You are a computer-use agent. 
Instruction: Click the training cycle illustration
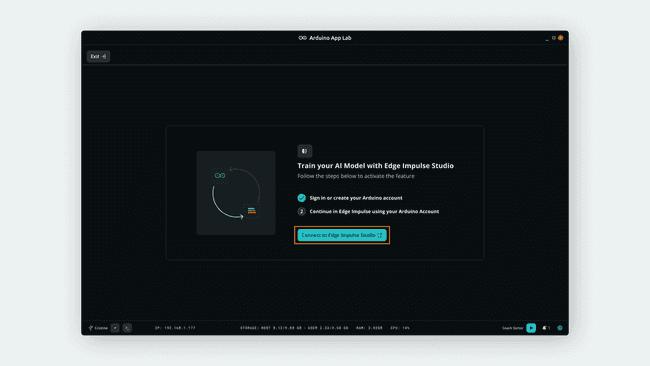(x=236, y=193)
